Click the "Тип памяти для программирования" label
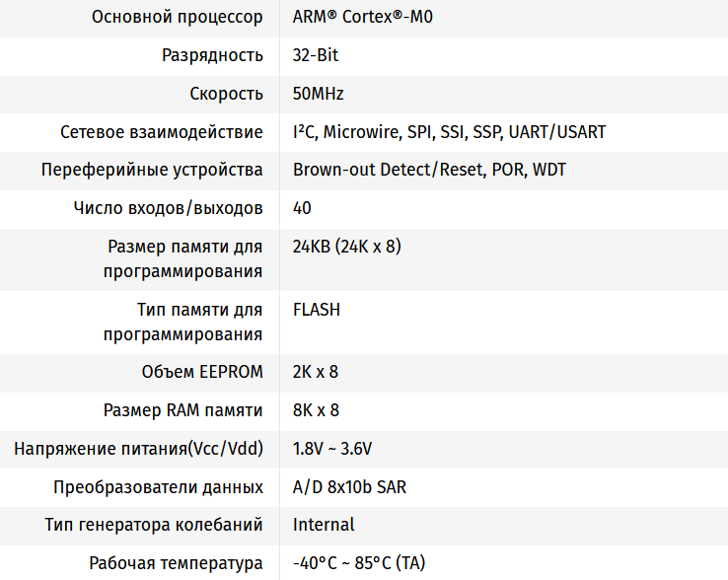728x580 pixels. tap(183, 323)
